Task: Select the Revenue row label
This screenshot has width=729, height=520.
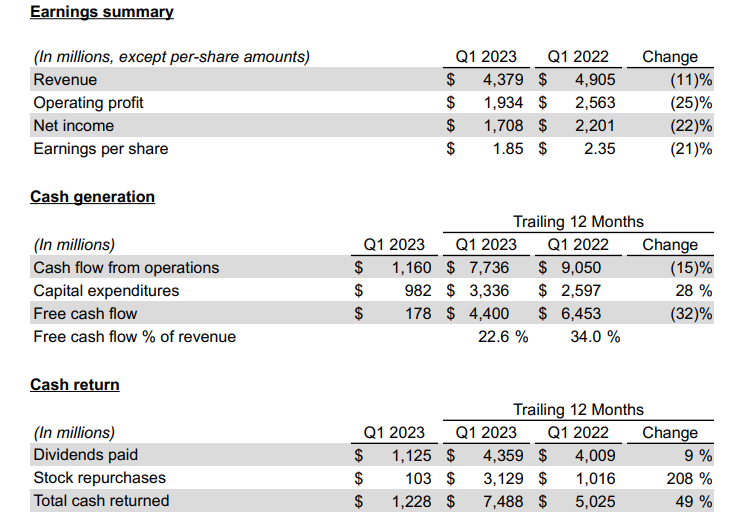Action: (x=66, y=80)
